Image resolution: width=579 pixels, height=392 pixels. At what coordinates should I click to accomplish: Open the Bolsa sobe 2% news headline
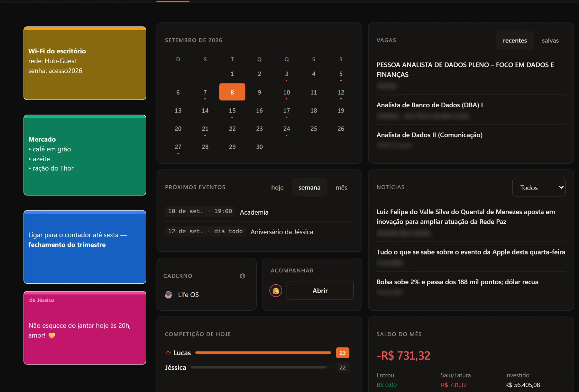click(x=457, y=282)
